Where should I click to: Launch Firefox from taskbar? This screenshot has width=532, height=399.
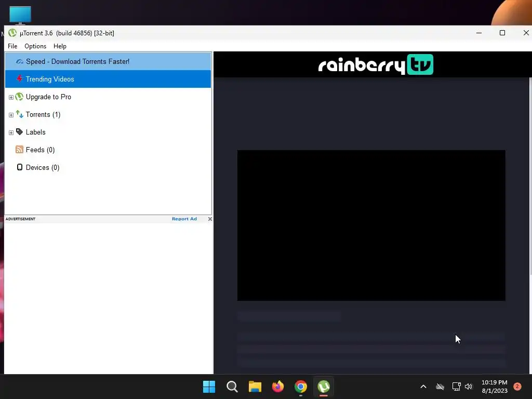[x=278, y=387]
